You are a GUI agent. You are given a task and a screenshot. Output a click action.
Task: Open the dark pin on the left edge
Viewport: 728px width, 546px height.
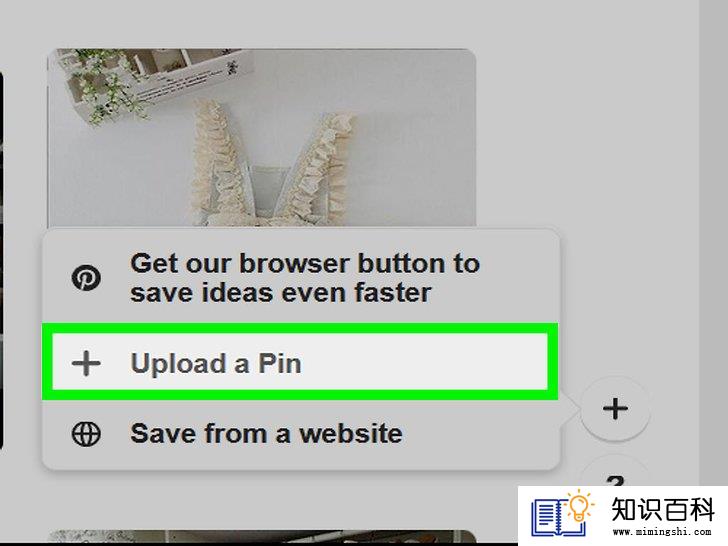2,260
